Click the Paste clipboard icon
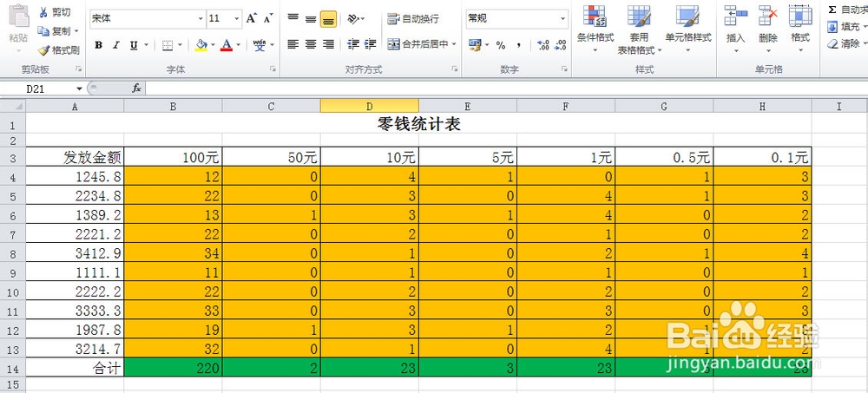Viewport: 868px width, 393px height. 18,16
